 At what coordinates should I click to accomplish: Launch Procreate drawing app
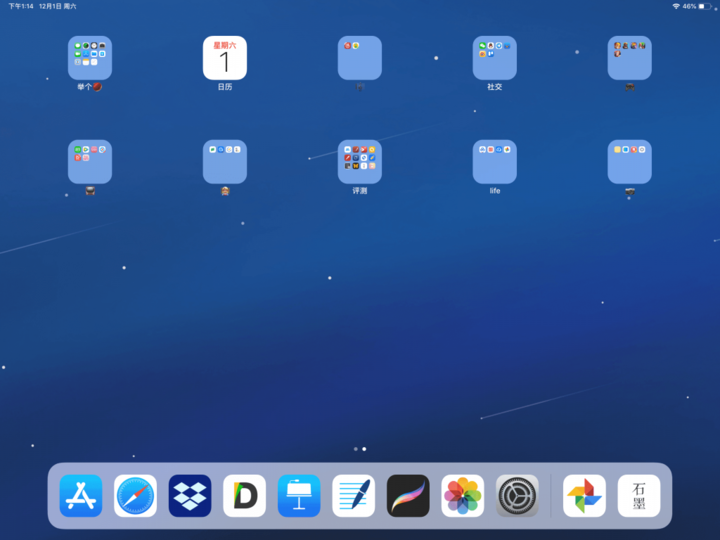408,496
